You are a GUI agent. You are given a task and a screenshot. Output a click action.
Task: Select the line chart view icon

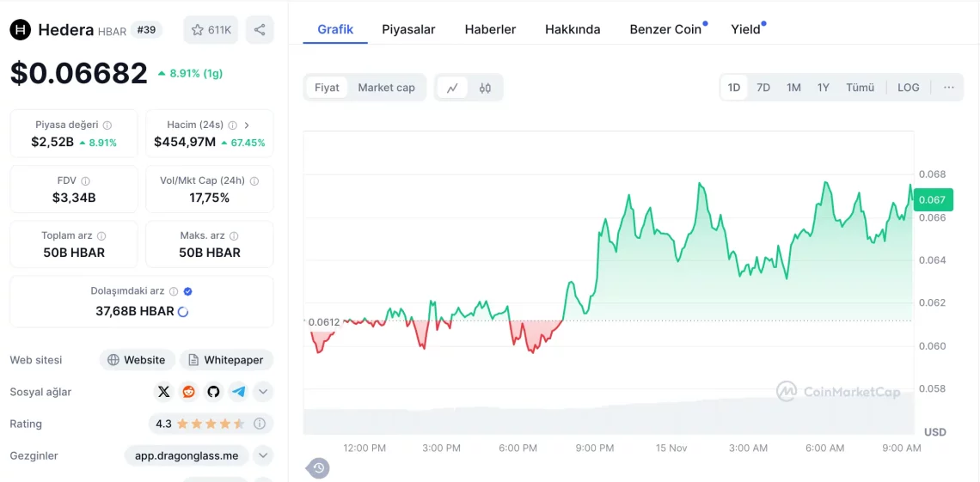[452, 88]
